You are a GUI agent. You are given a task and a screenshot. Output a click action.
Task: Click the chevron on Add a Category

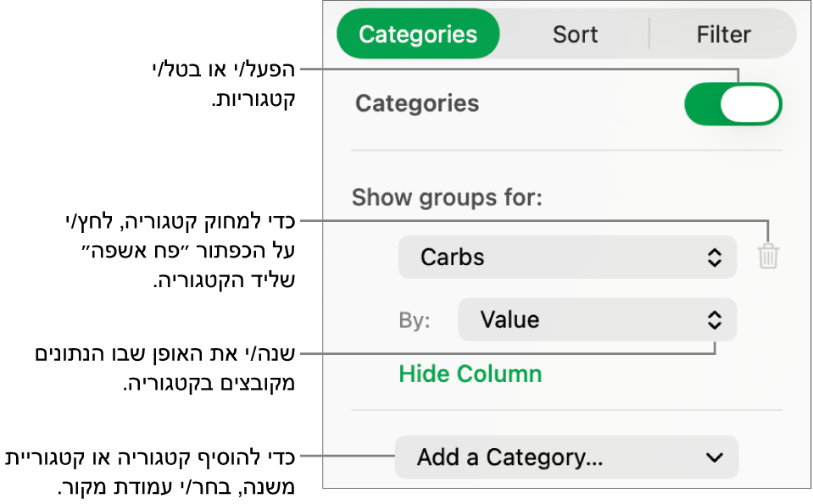click(715, 457)
